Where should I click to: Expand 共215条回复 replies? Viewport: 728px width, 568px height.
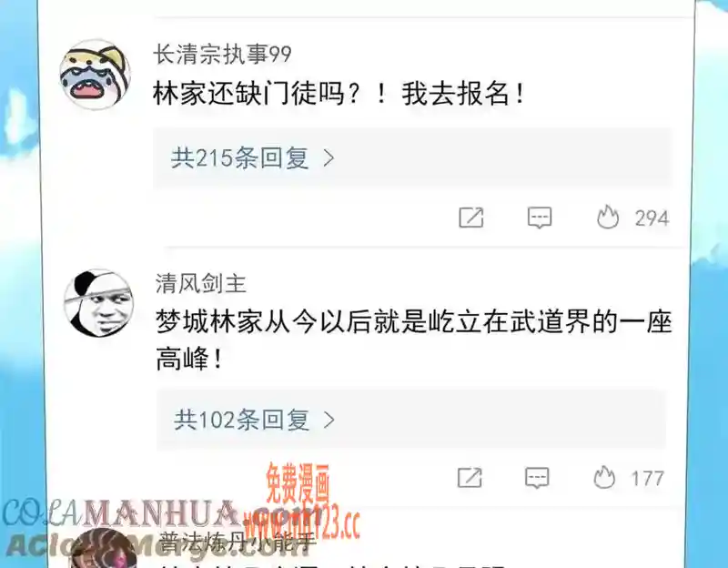tap(413, 157)
